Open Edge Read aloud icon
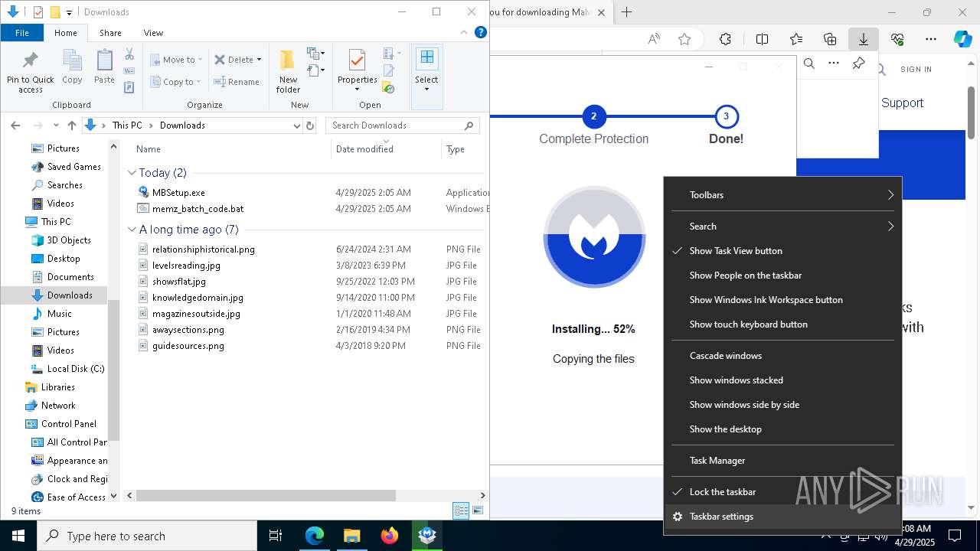Screen dimensions: 980x551 [x=654, y=39]
